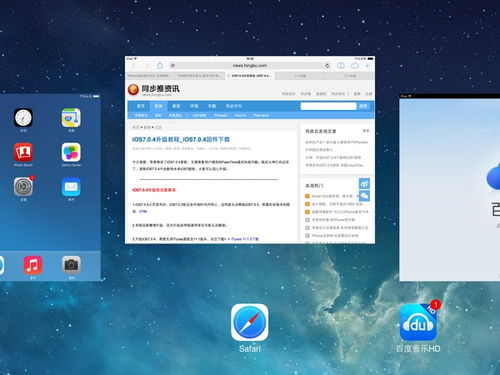Click the plus new-tab icon in Safari card
The height and width of the screenshot is (375, 500).
367,66
